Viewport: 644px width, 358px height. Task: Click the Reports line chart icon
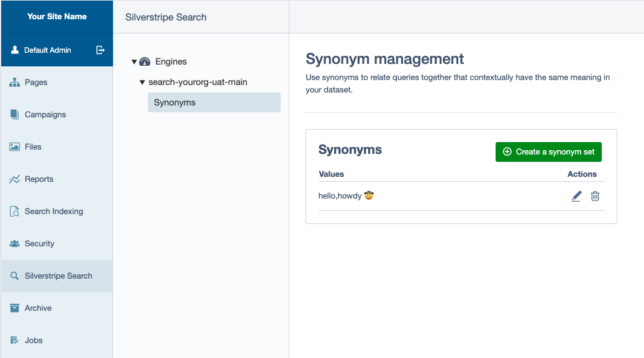pyautogui.click(x=14, y=179)
